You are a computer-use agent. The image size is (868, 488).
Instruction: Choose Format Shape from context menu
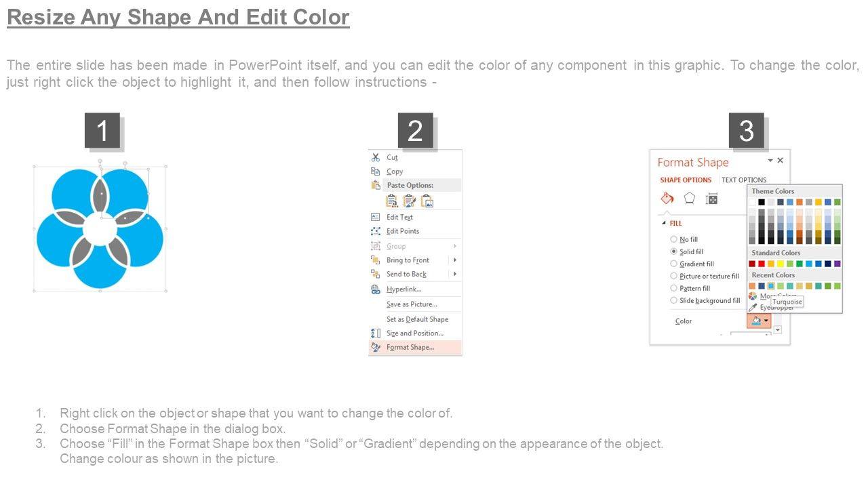tap(410, 347)
